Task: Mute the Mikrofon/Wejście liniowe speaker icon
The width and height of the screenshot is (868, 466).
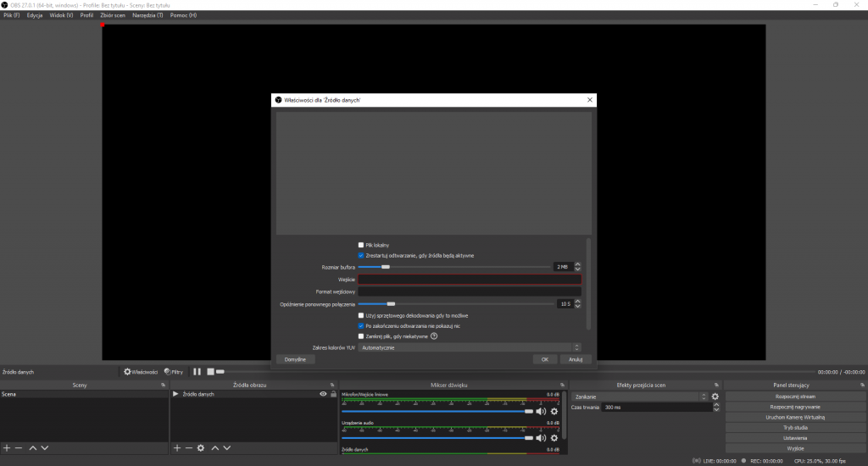Action: tap(541, 411)
